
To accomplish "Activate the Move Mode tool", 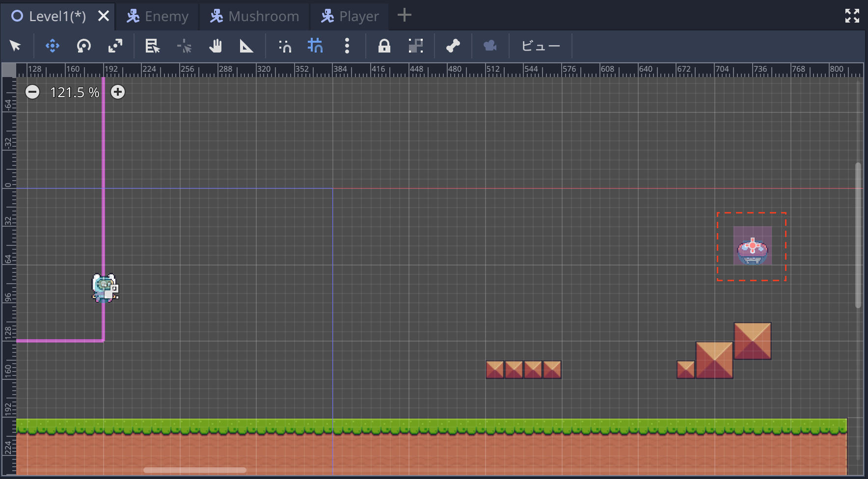I will [x=53, y=46].
